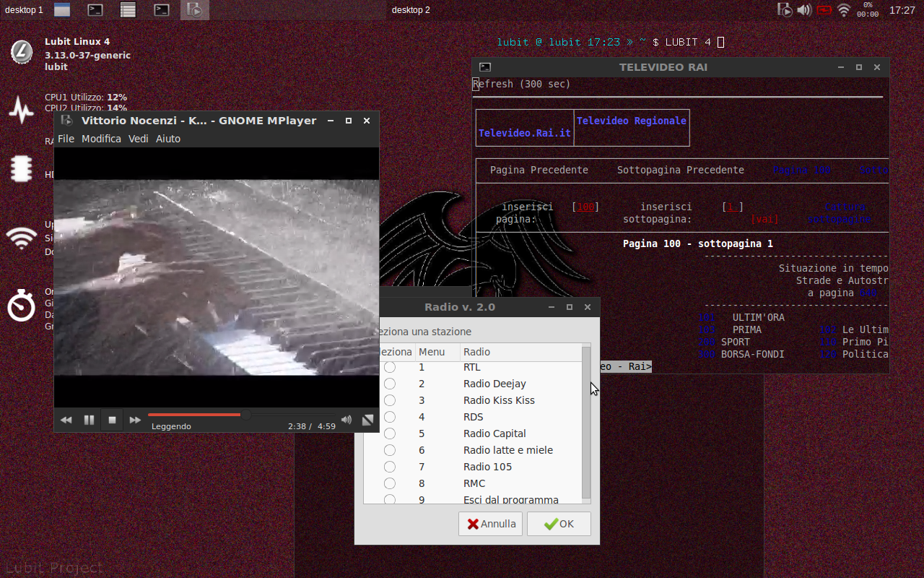Screen dimensions: 924x578
Task: Select the Radio Deejay radio button
Action: (x=390, y=384)
